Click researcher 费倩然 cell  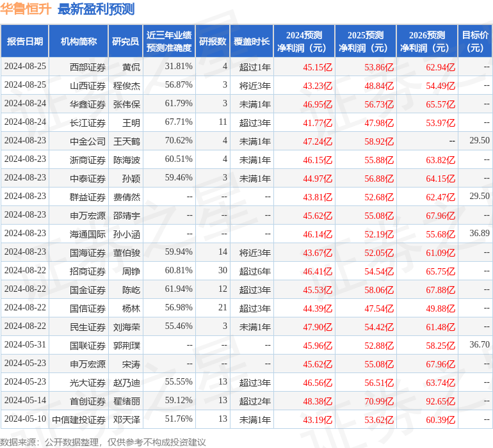point(127,197)
